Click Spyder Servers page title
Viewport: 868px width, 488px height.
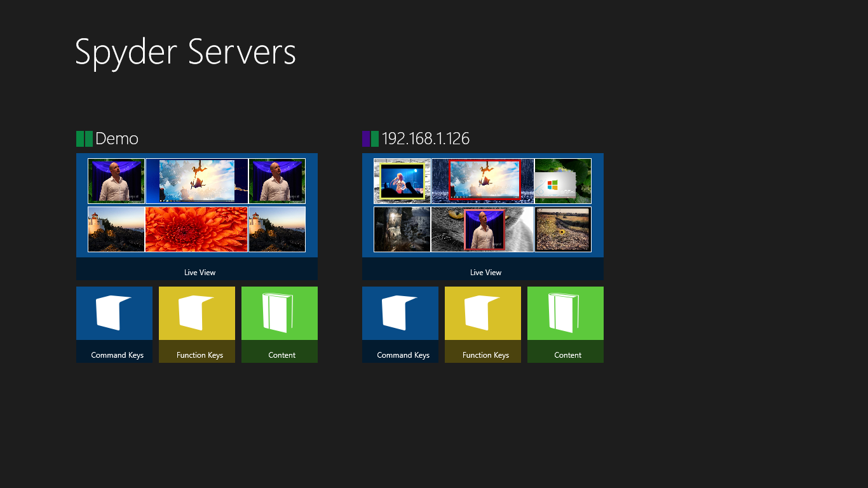coord(186,53)
